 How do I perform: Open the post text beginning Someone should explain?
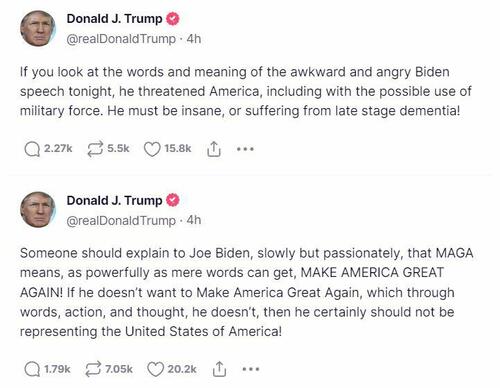(247, 292)
